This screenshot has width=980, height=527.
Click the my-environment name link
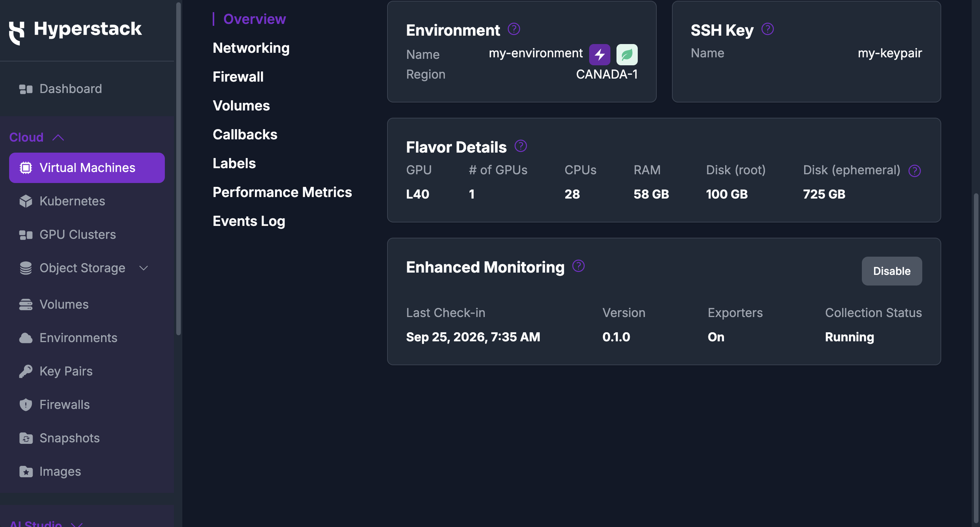click(536, 53)
